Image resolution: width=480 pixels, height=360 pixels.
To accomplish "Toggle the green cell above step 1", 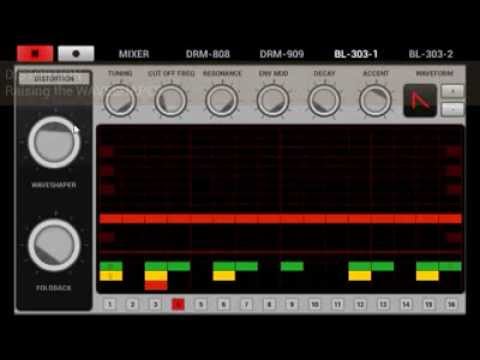I will coord(111,266).
